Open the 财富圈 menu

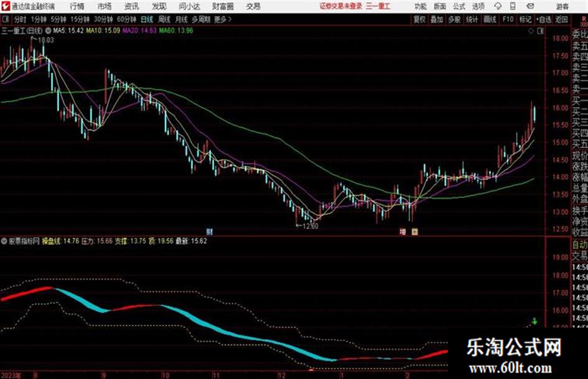tap(223, 6)
